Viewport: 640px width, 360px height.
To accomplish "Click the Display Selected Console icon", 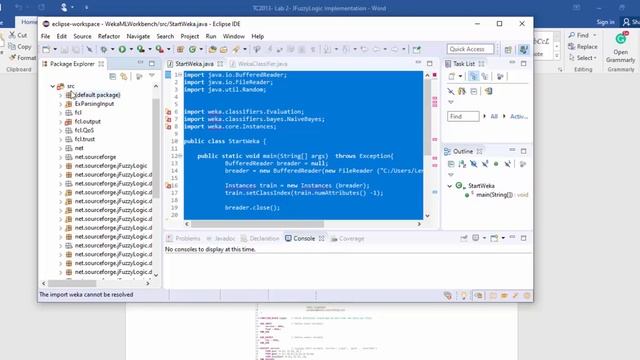I will [476, 238].
